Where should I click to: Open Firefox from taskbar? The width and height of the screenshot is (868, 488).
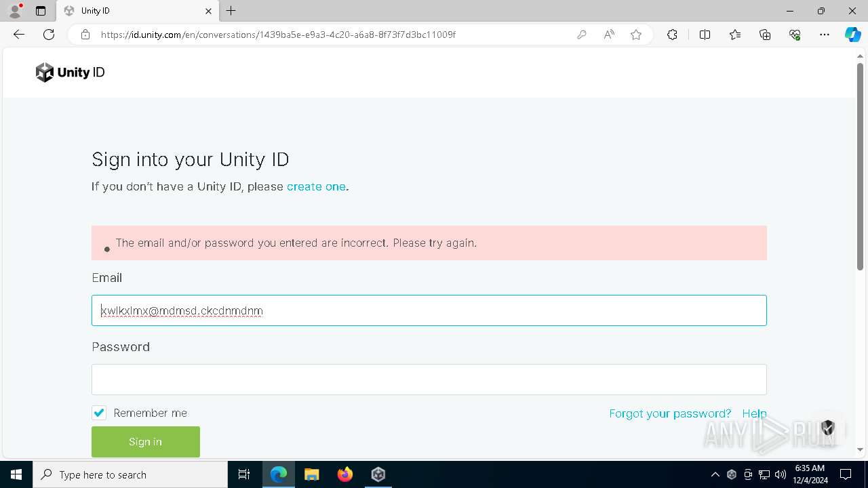click(x=345, y=474)
